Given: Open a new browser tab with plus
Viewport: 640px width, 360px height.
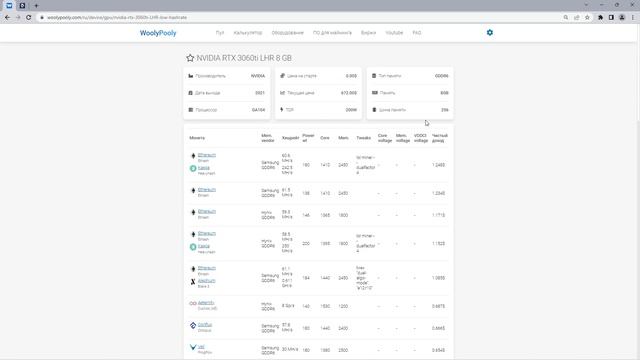Looking at the screenshot, I should pyautogui.click(x=36, y=6).
